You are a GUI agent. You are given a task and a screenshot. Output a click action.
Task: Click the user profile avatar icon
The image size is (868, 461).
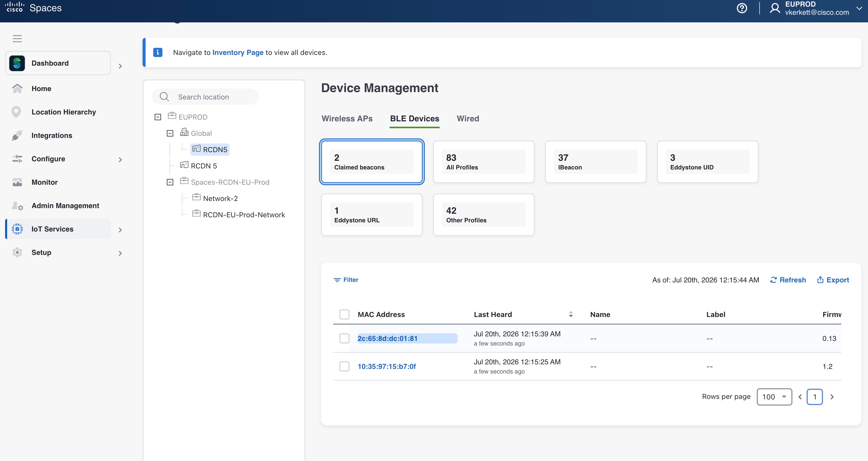[x=775, y=8]
